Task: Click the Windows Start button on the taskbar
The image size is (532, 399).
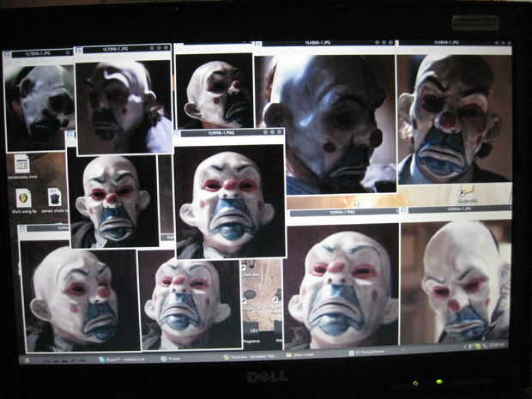Action: click(x=27, y=360)
